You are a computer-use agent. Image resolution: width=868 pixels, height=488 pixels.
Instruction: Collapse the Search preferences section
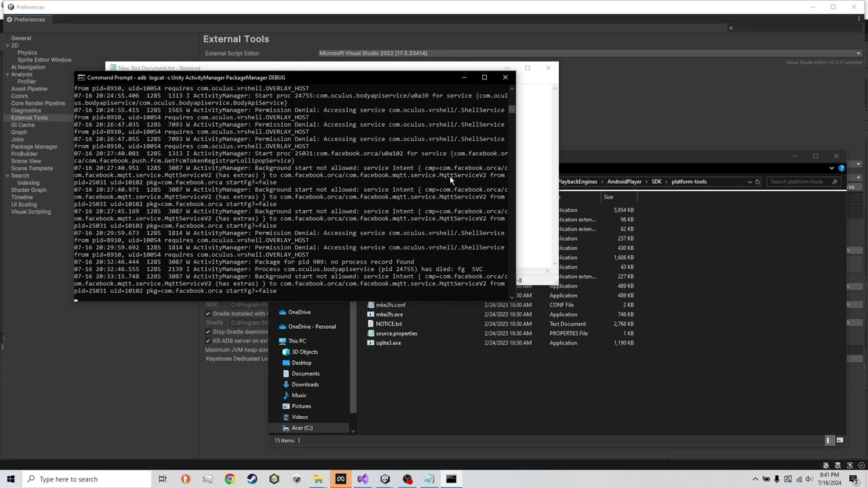click(x=7, y=176)
